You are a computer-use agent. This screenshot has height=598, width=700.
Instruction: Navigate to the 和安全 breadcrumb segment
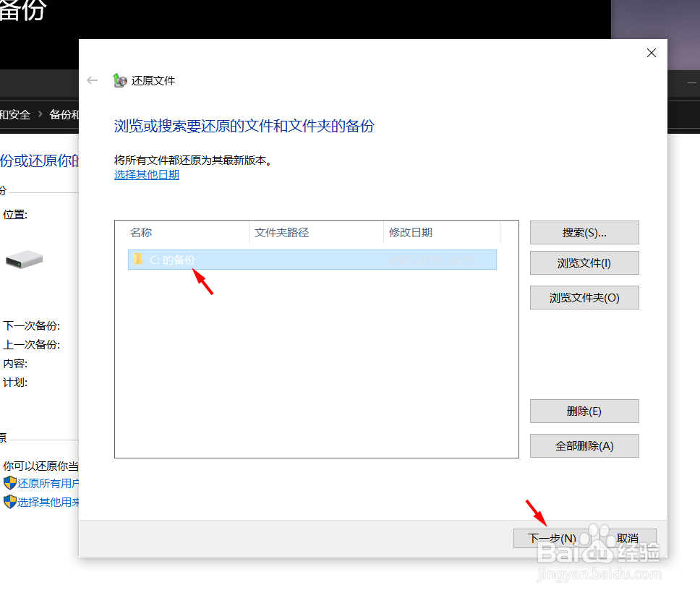click(17, 114)
